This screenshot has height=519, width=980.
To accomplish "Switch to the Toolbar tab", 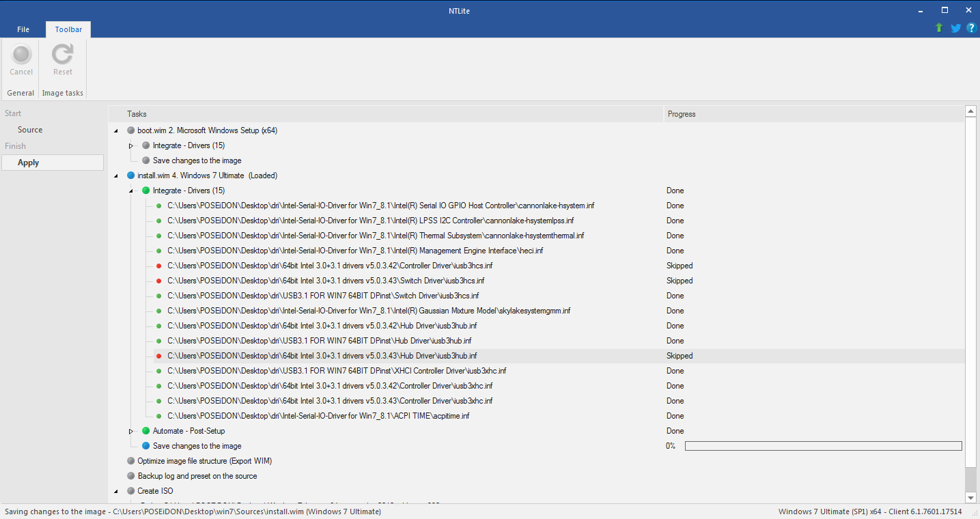I will (x=68, y=29).
